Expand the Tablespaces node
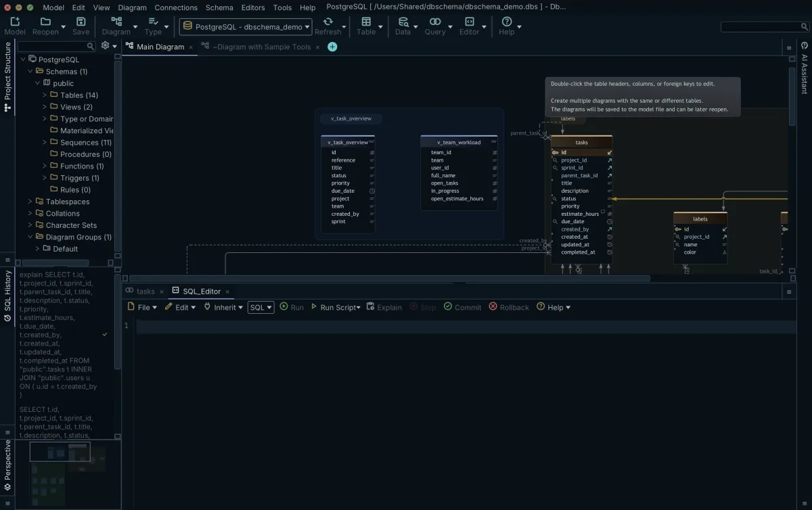The image size is (812, 510). pyautogui.click(x=30, y=202)
